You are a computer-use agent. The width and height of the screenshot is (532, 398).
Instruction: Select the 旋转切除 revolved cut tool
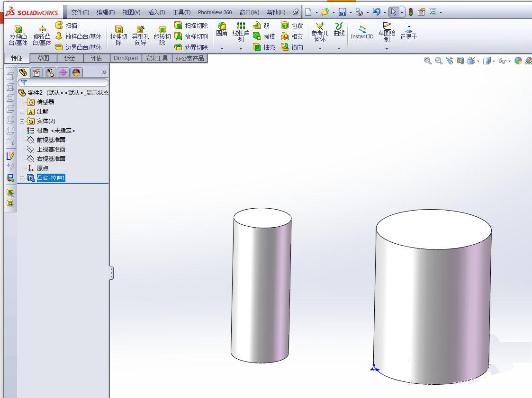pyautogui.click(x=162, y=35)
